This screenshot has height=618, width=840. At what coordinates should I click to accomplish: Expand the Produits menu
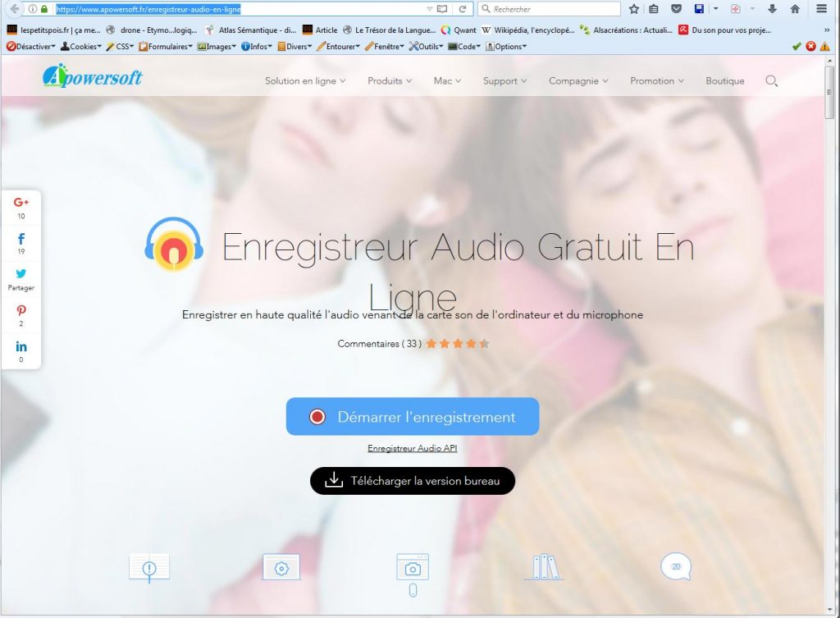[x=390, y=81]
